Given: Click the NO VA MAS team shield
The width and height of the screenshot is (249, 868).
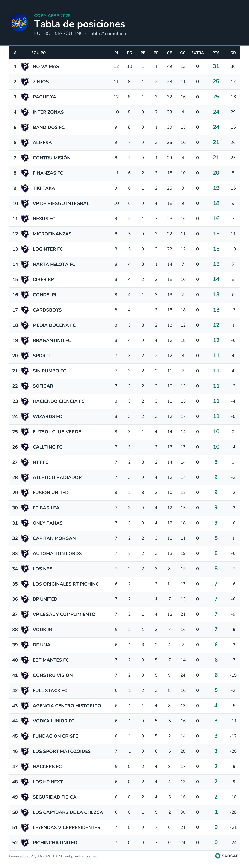Looking at the screenshot, I should pos(25,66).
